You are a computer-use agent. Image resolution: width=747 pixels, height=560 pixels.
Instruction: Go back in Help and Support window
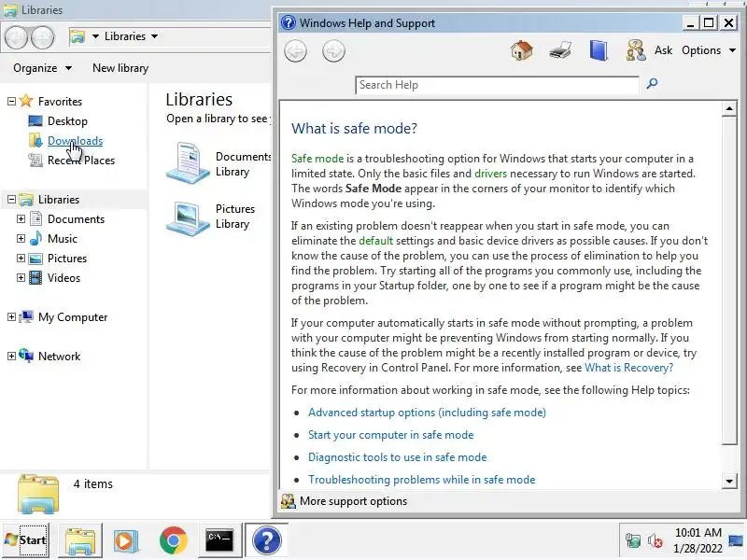point(295,51)
